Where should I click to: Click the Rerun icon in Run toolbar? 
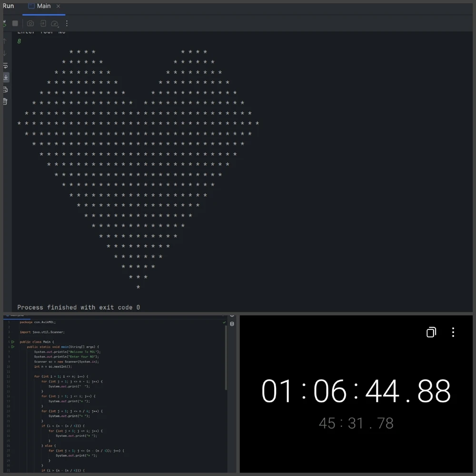pos(4,23)
